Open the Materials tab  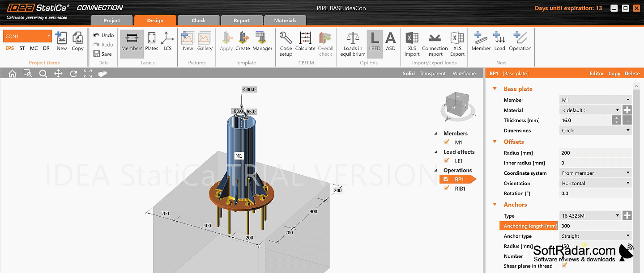285,21
